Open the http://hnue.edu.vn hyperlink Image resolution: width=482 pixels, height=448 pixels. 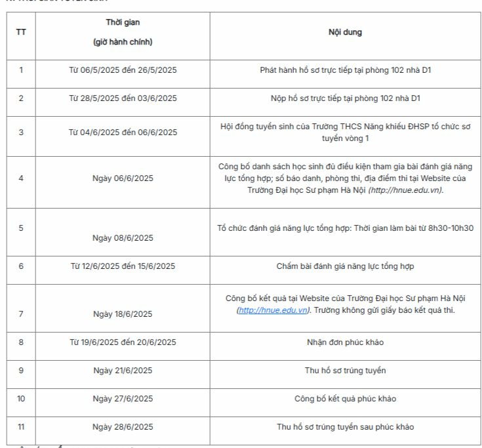[x=273, y=310]
